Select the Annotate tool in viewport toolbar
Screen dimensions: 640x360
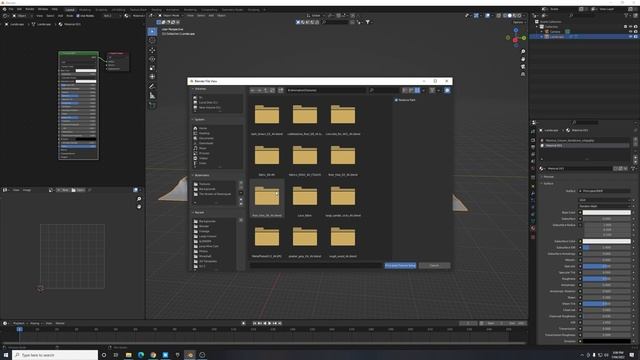click(x=152, y=86)
